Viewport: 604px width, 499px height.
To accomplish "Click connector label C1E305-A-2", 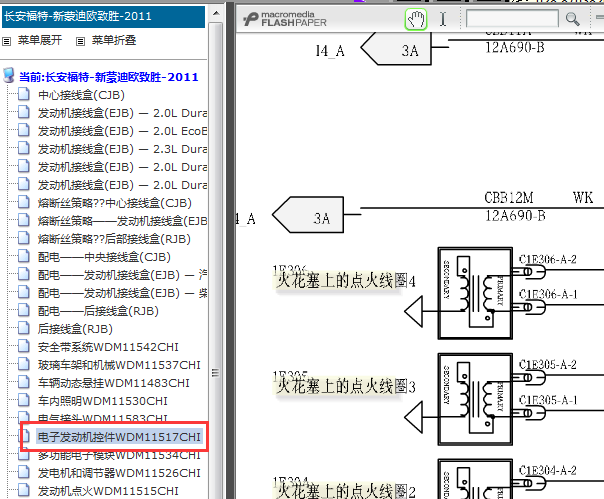I will coord(548,365).
